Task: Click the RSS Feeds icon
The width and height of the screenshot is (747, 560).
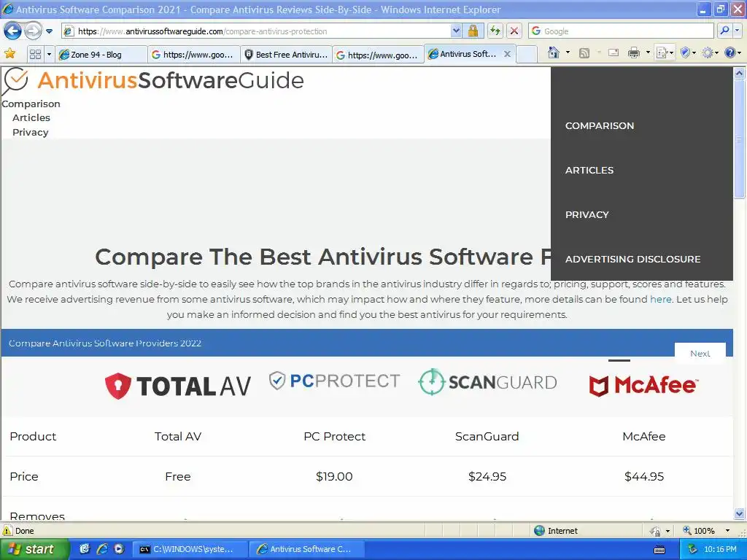Action: [x=584, y=53]
